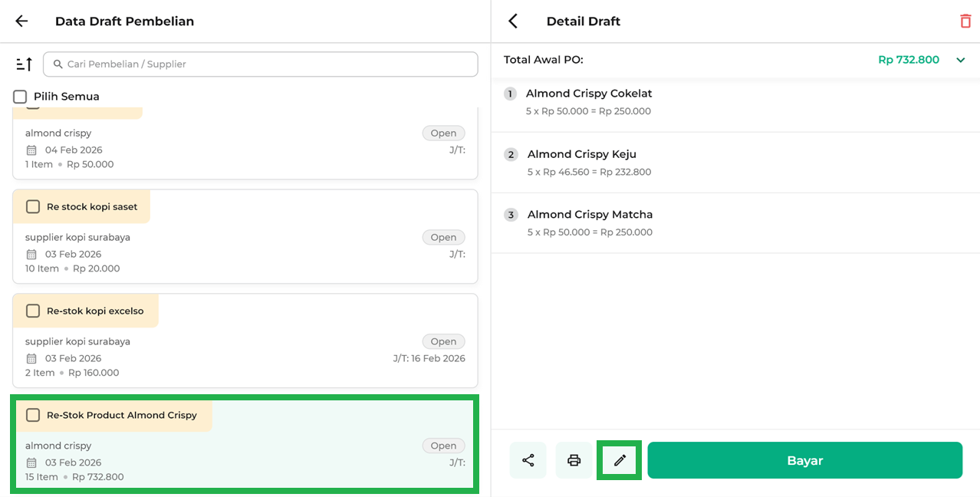Click the back chevron in Detail Draft
Viewport: 980px width, 497px height.
513,21
